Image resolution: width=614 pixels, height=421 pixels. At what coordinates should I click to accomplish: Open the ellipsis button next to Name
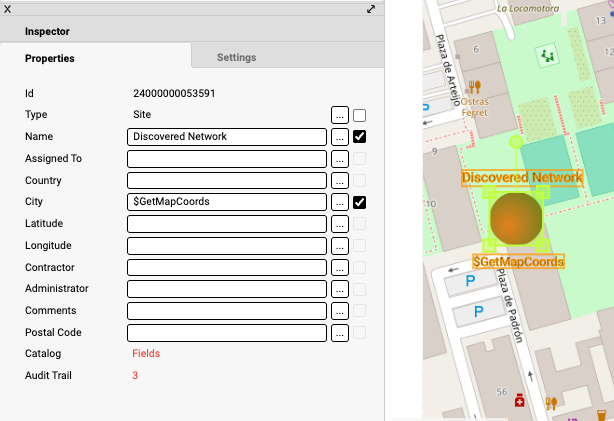click(340, 137)
